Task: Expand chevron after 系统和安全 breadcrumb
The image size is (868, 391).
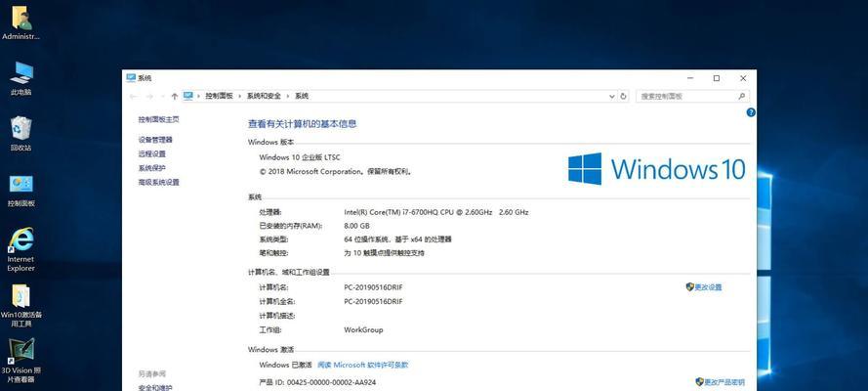Action: tap(288, 96)
